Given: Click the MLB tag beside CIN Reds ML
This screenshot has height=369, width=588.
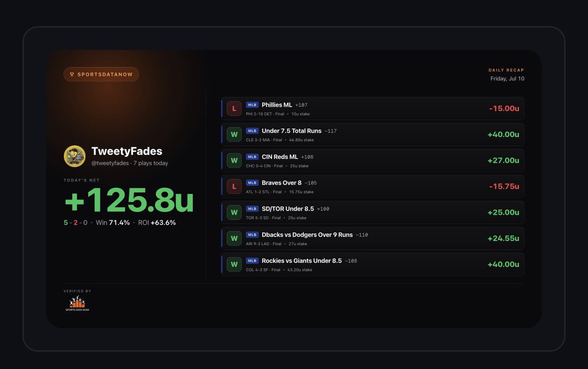Looking at the screenshot, I should tap(252, 157).
